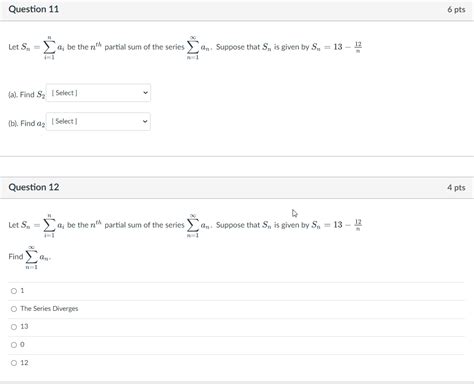The width and height of the screenshot is (474, 384).
Task: Click the (a). Find S2 label
Action: [26, 95]
